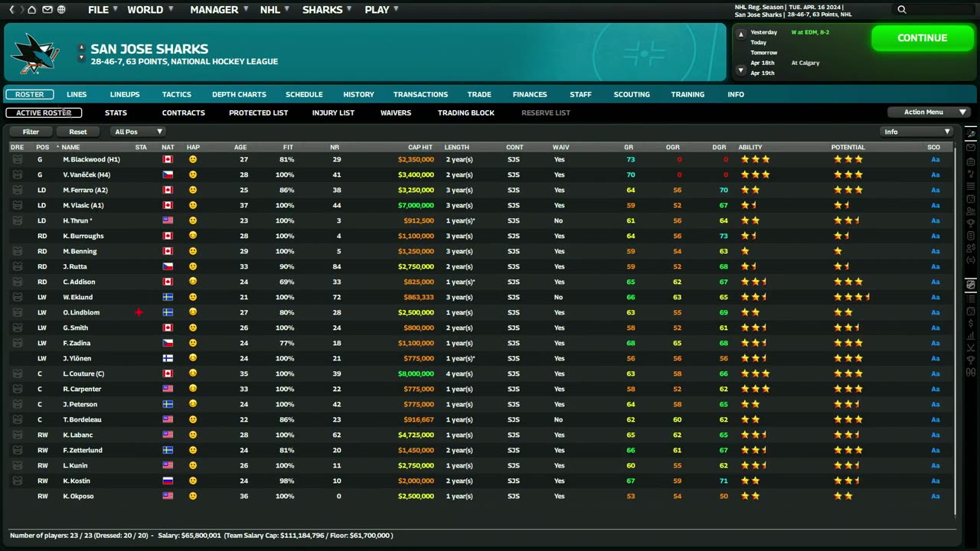Click ability stars for L. Couture
This screenshot has width=980, height=551.
tap(755, 373)
